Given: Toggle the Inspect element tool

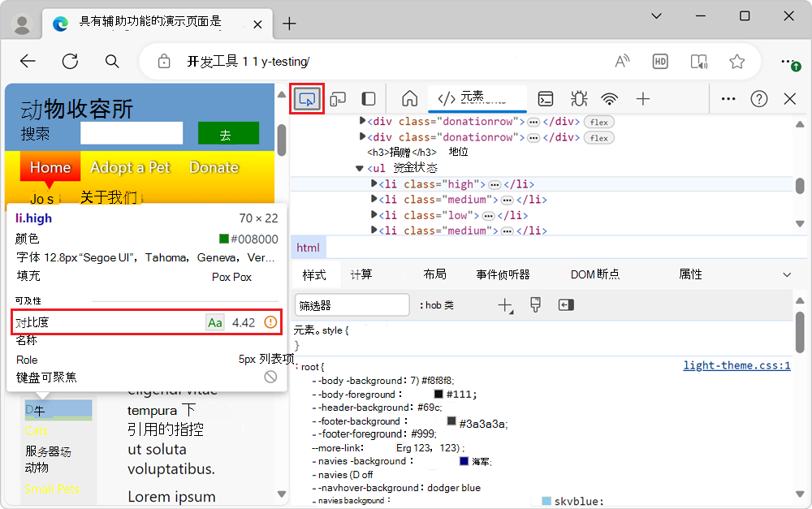Looking at the screenshot, I should coord(307,99).
